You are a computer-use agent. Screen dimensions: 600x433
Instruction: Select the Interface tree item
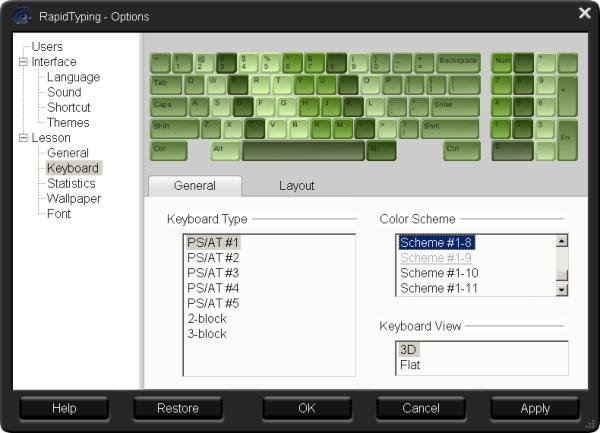[x=54, y=62]
